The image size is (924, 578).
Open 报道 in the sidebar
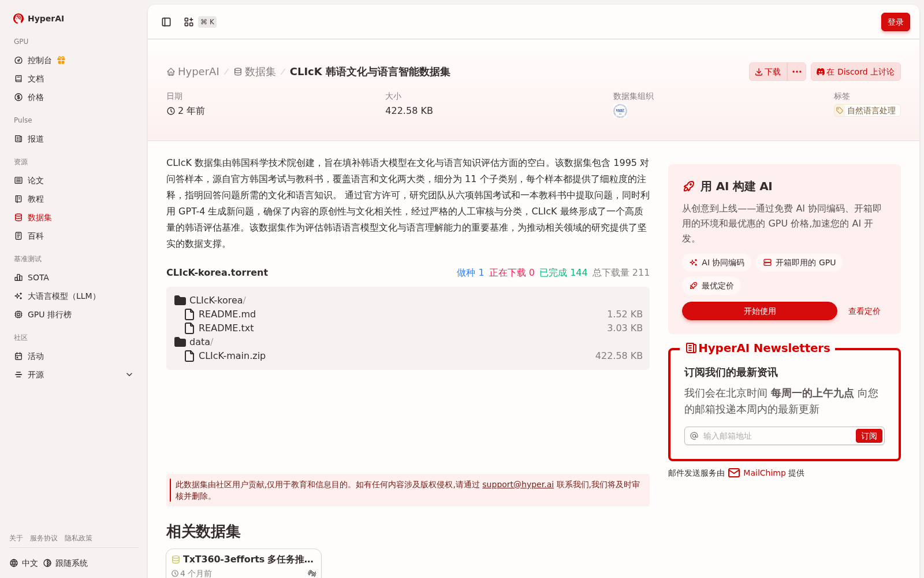point(36,139)
